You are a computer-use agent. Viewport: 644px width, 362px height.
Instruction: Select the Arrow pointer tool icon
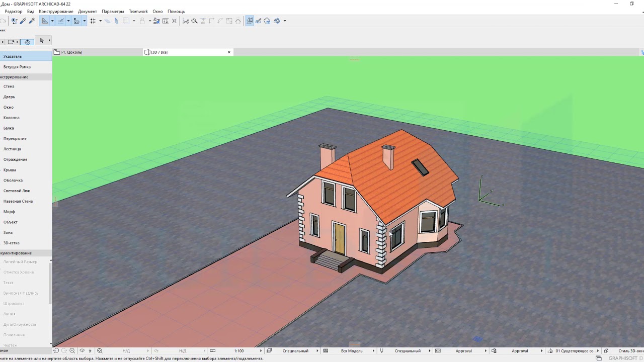[42, 40]
